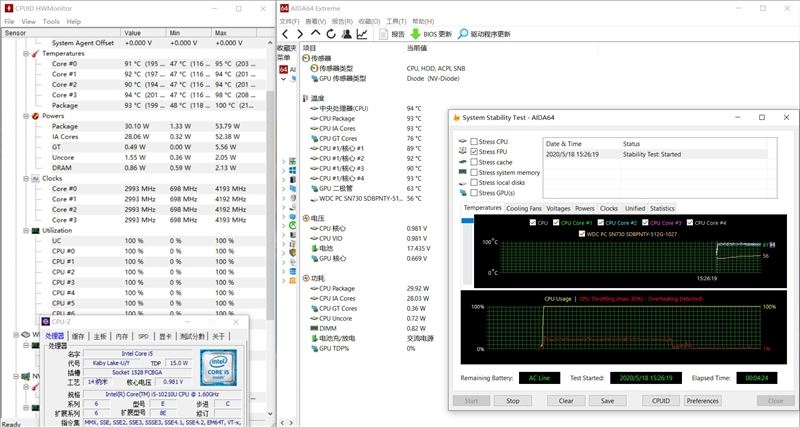Open the AIDA64 graph chart toolbar icon
Image resolution: width=800 pixels, height=427 pixels.
coord(362,34)
